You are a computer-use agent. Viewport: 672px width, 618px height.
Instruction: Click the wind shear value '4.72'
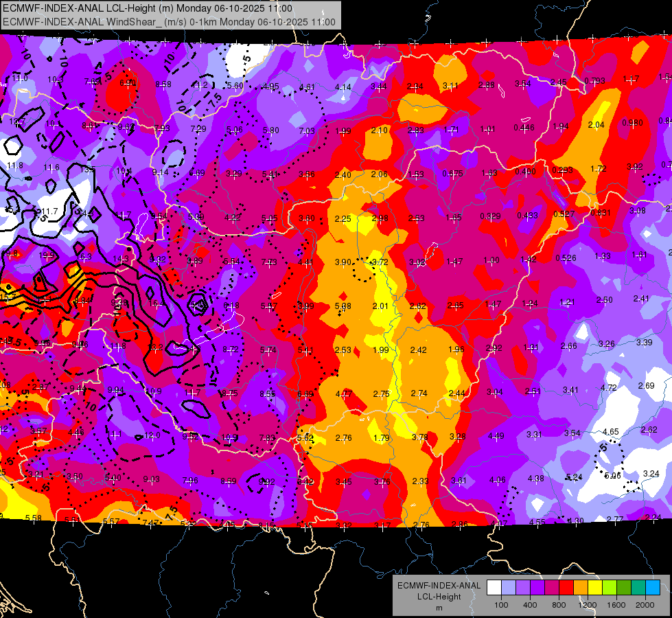[x=609, y=388]
